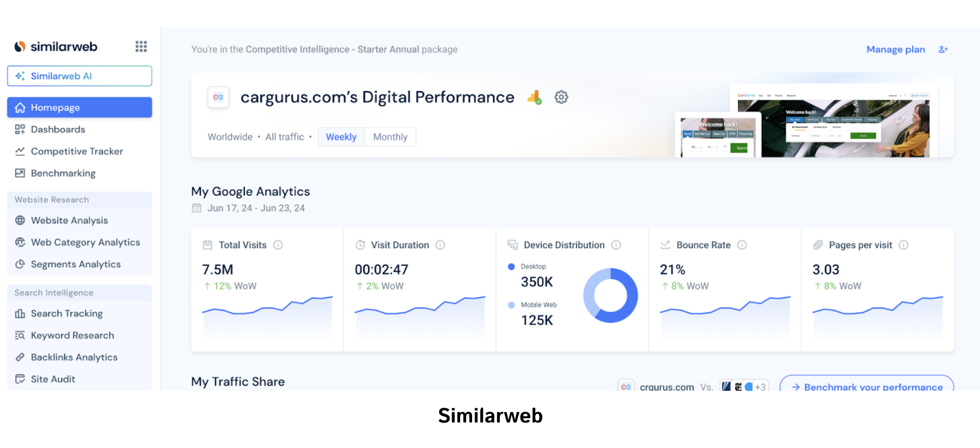Click the 00:02:47 duration value
This screenshot has height=448, width=980.
tap(381, 269)
